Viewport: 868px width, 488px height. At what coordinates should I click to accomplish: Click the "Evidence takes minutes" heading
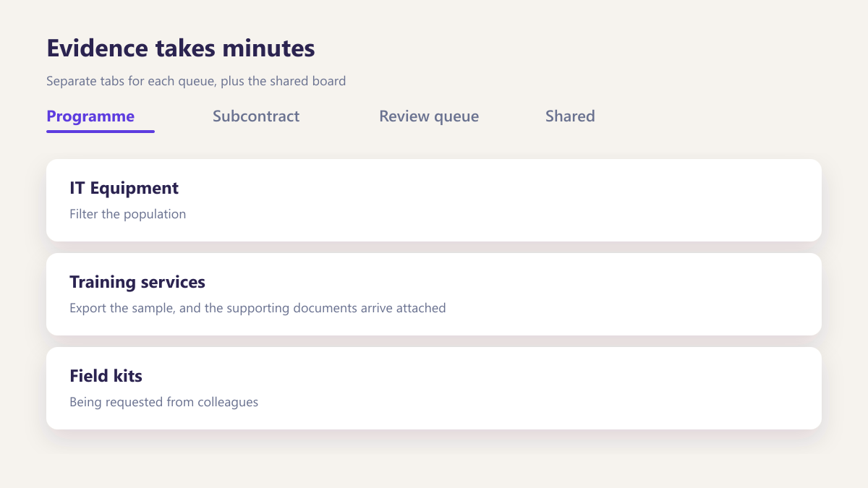tap(181, 48)
